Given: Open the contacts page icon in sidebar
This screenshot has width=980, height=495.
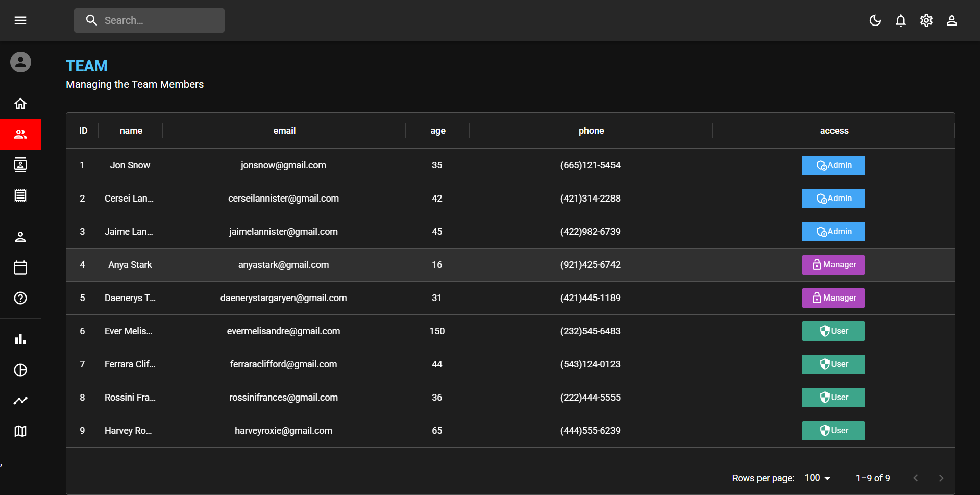Looking at the screenshot, I should point(20,165).
